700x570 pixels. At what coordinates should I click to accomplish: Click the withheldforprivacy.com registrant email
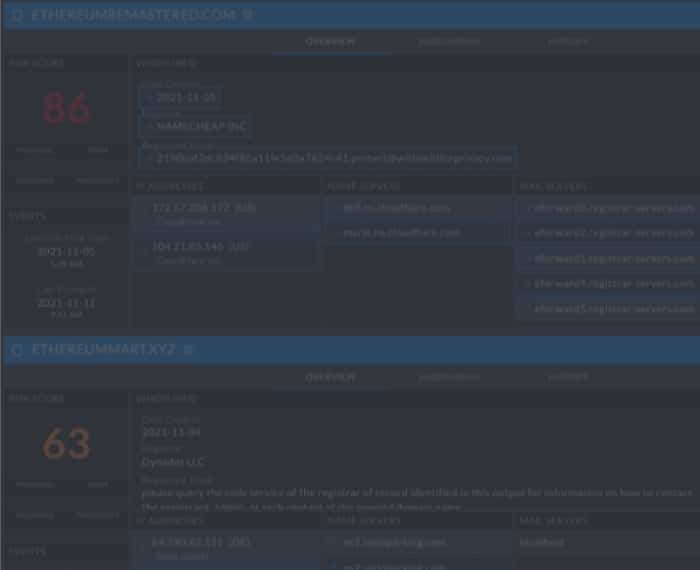[334, 158]
